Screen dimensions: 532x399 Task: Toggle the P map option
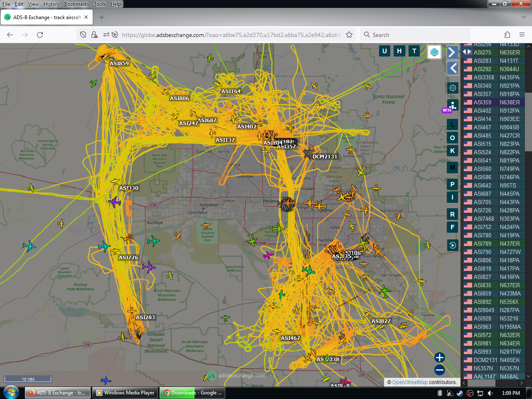pos(453,184)
